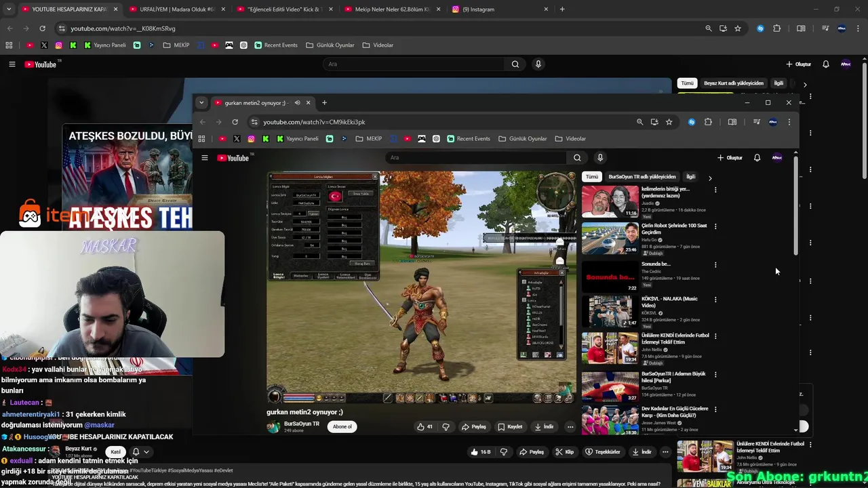Click İndir download button under gurkan metin2 video

coord(545,426)
